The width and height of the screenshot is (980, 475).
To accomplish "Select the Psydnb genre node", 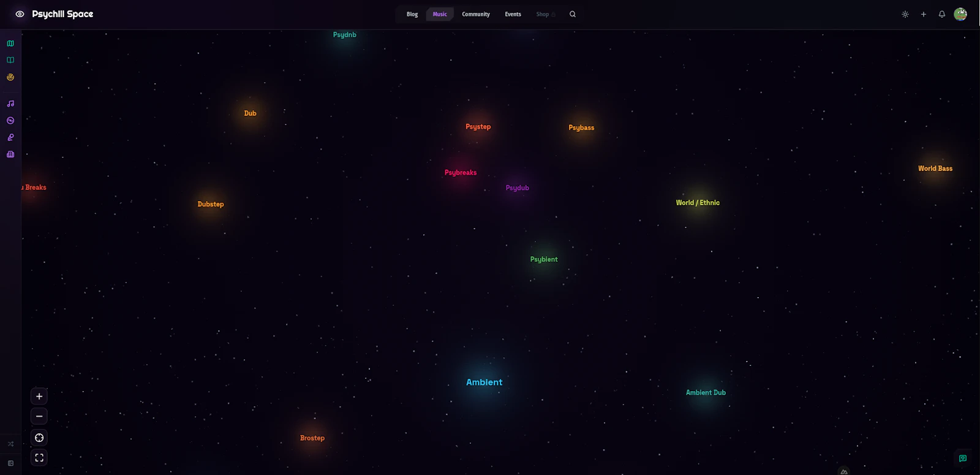I will click(345, 35).
